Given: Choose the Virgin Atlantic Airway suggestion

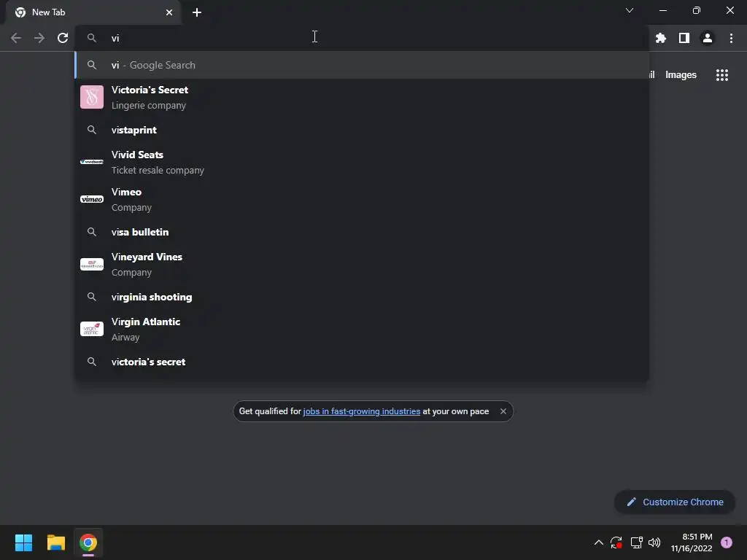Looking at the screenshot, I should point(362,329).
